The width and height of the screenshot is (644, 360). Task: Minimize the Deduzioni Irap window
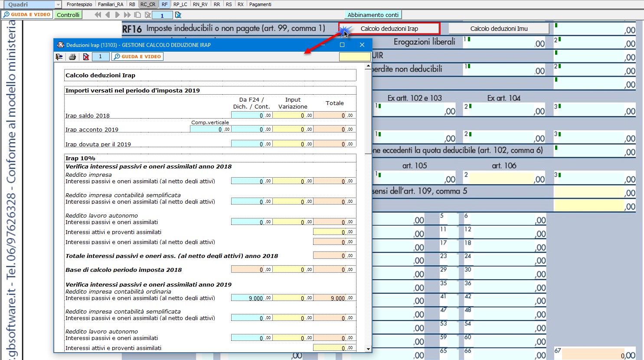323,45
